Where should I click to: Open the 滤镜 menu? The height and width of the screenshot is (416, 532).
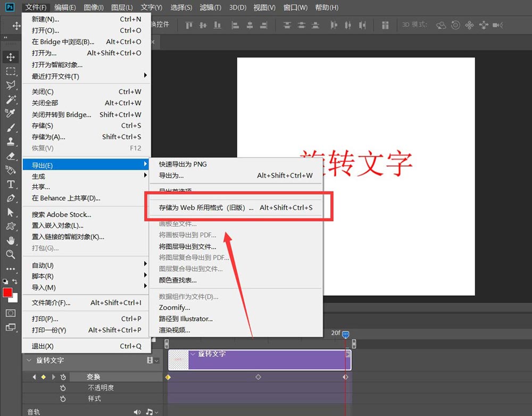click(210, 7)
